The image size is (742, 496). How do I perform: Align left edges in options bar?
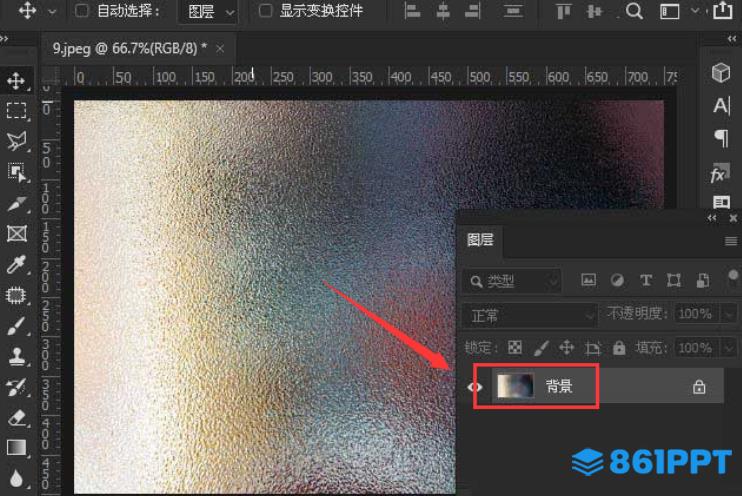click(412, 11)
